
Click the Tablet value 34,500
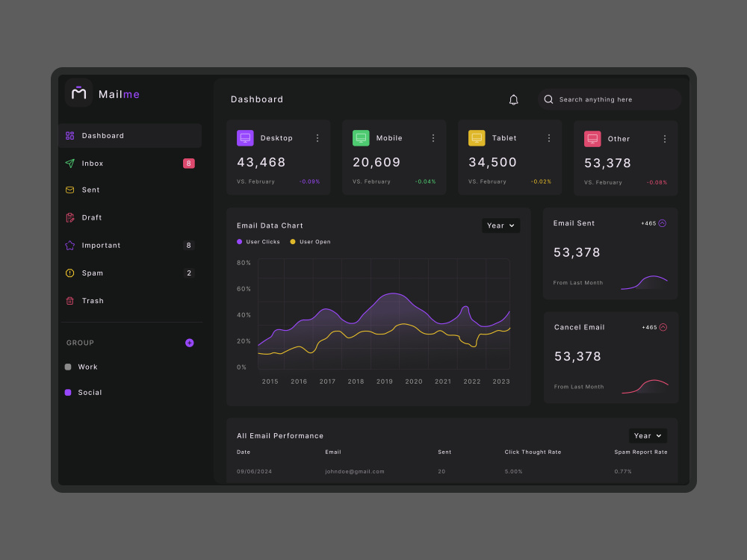pos(492,162)
